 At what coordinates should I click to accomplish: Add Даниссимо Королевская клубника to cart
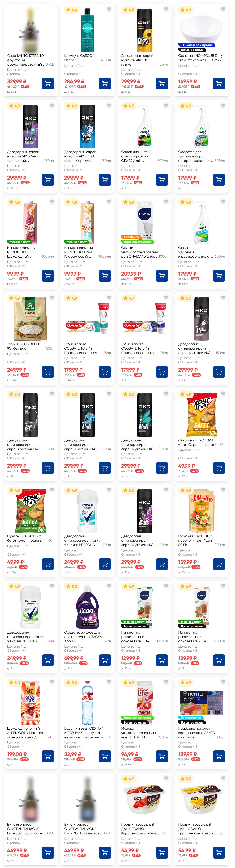[162, 852]
